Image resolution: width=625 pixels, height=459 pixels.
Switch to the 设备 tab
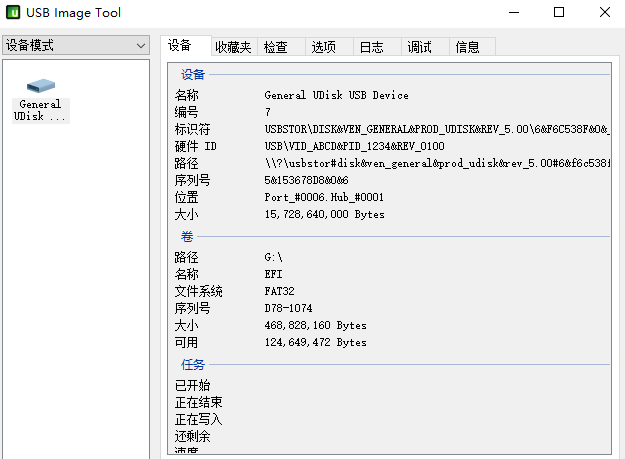coord(180,46)
